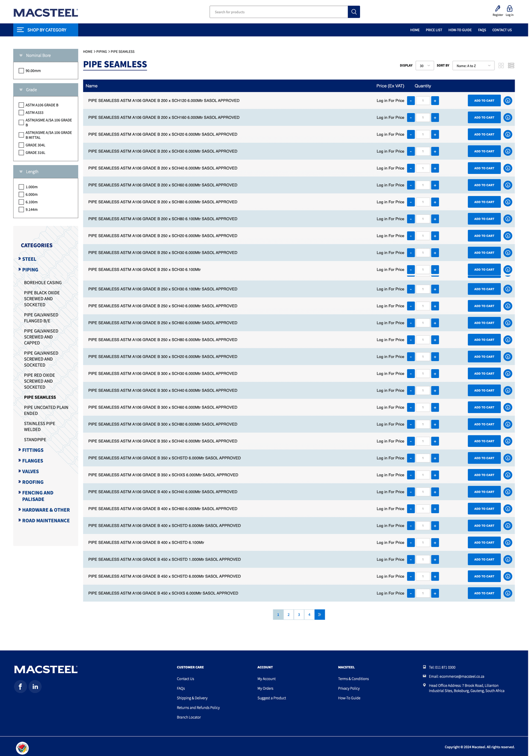The height and width of the screenshot is (756, 532).
Task: Go to results page 2
Action: pyautogui.click(x=289, y=615)
